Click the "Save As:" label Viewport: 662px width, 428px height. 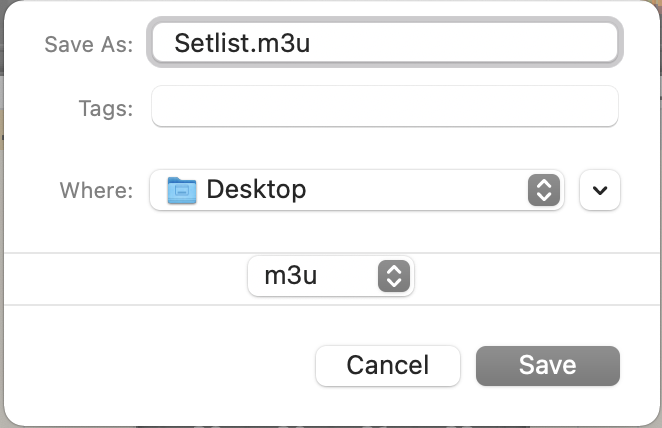pyautogui.click(x=89, y=45)
